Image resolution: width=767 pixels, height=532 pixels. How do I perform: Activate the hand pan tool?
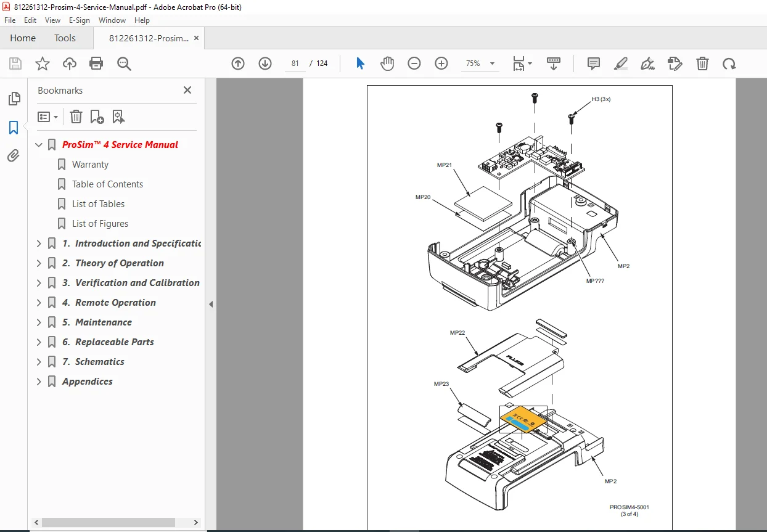pyautogui.click(x=387, y=63)
